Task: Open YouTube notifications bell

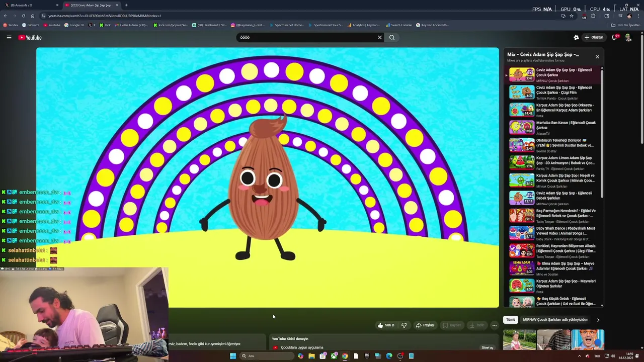Action: click(615, 37)
